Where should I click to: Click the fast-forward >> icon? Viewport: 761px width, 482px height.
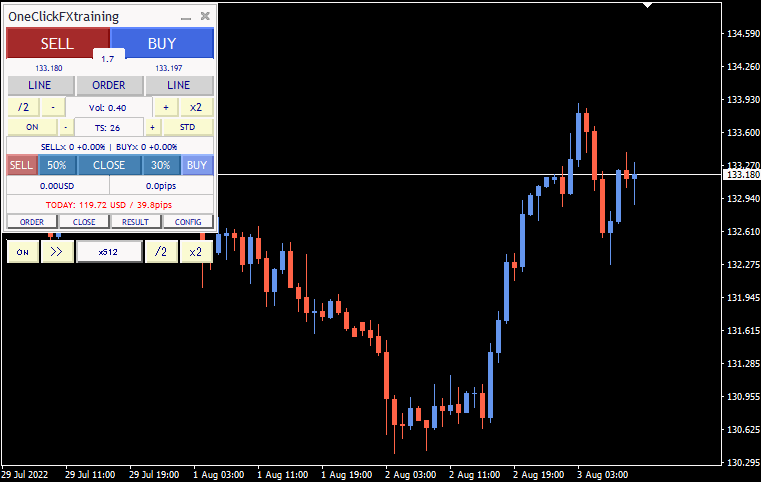(x=56, y=252)
